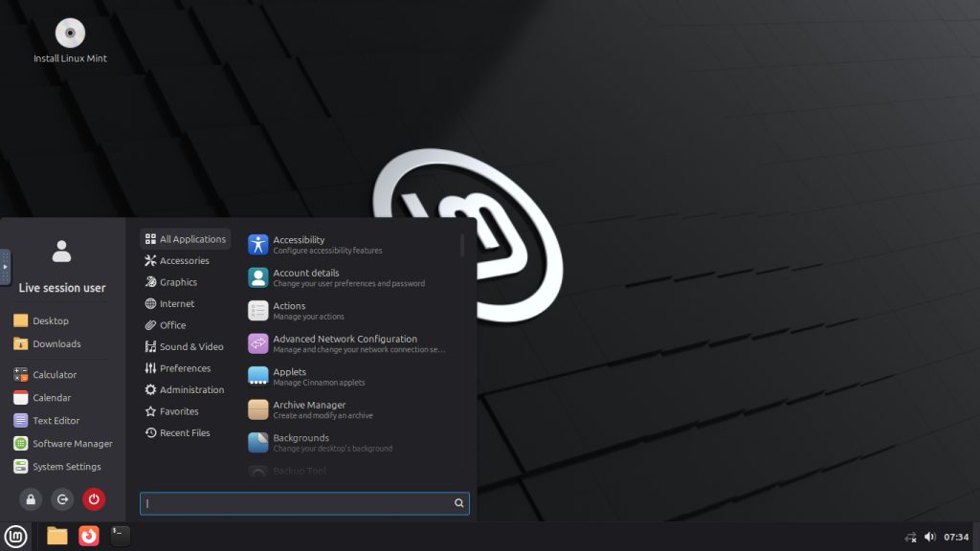This screenshot has height=551, width=980.
Task: Click the red power off button
Action: pos(94,499)
